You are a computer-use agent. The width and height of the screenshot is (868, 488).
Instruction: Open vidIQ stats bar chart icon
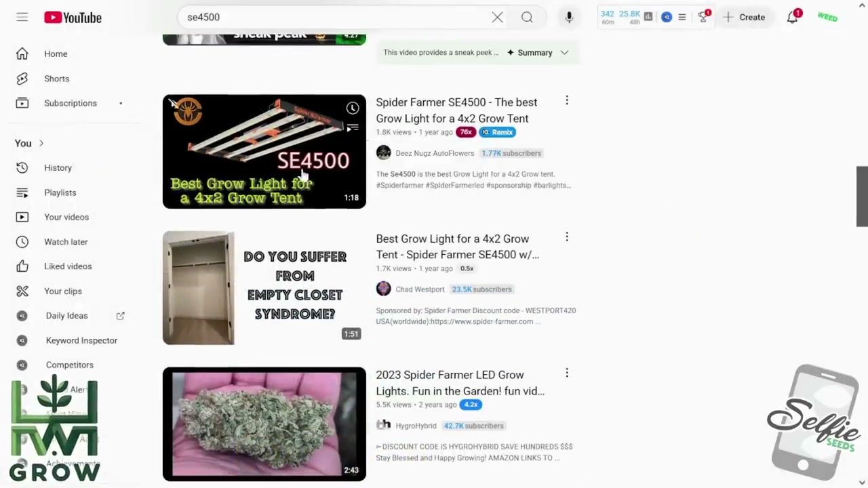point(648,17)
